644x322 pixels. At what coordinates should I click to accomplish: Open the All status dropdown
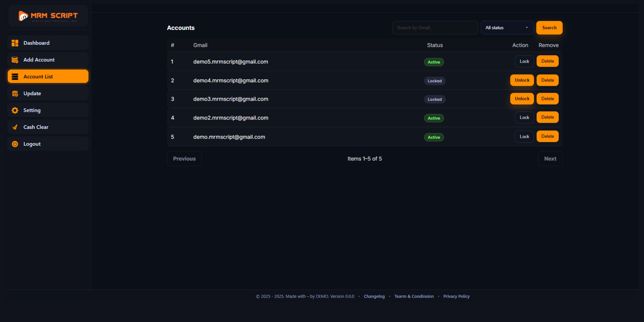coord(507,28)
